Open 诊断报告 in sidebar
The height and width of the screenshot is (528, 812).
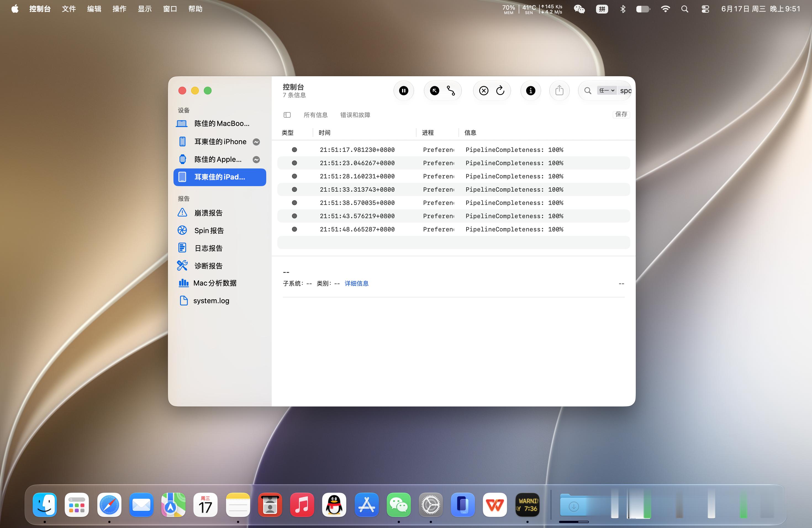220,266
